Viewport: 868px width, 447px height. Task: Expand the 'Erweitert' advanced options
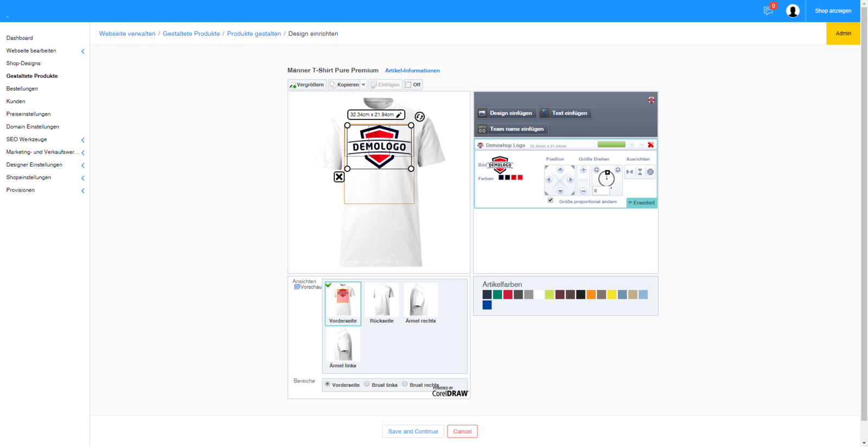[x=642, y=203]
